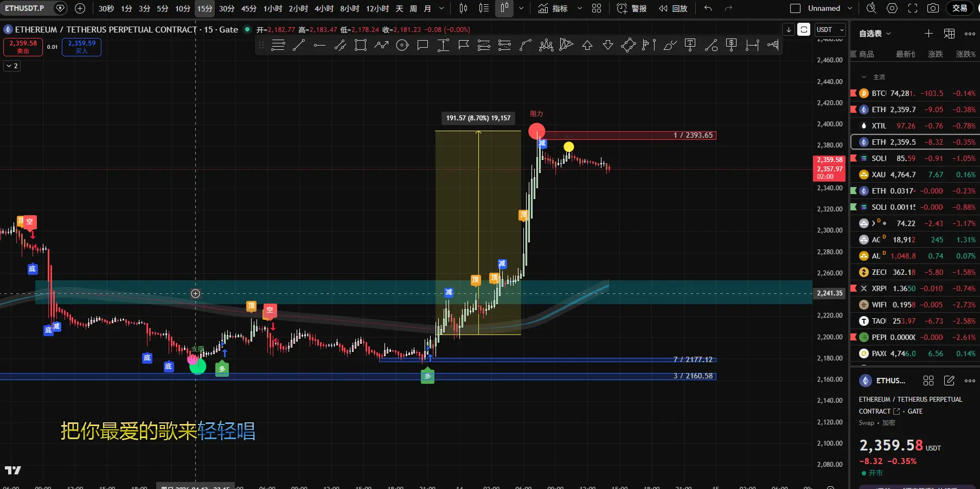Image resolution: width=980 pixels, height=489 pixels.
Task: Open chart settings hexagon icon
Action: 892,8
